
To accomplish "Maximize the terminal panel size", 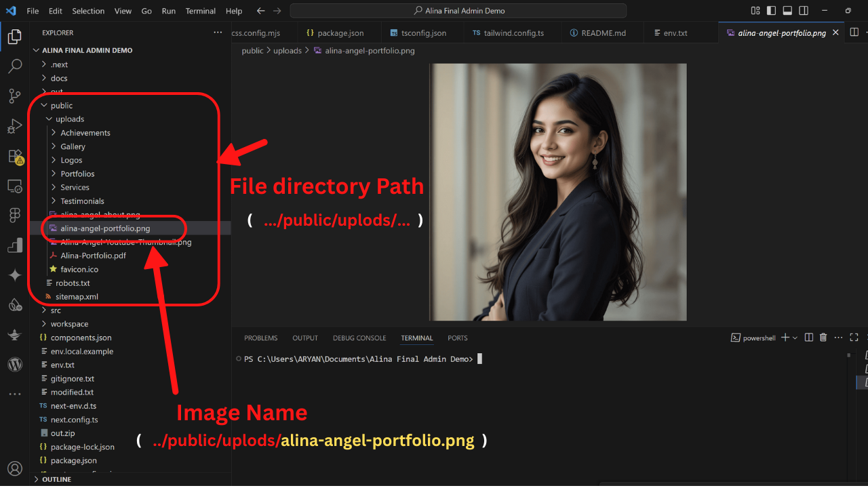I will click(x=854, y=337).
